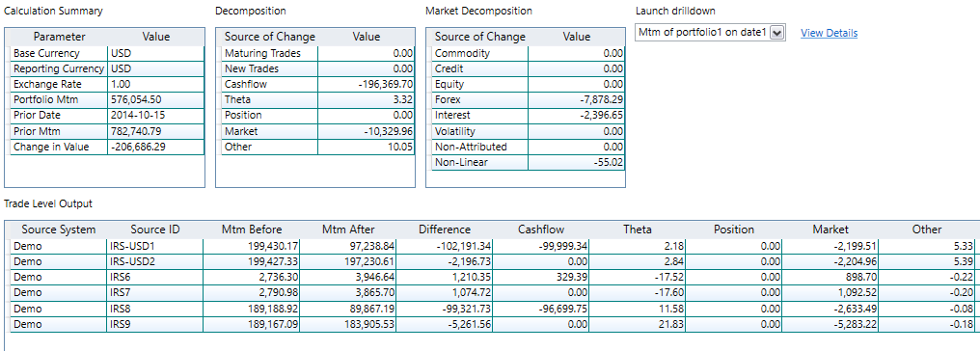Select the Forex row in Market Decomposition
Image resolution: width=980 pixels, height=351 pixels.
click(529, 100)
